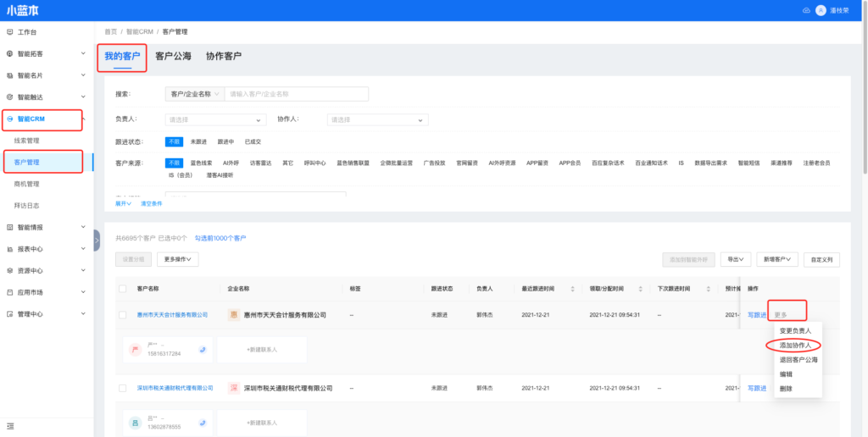Click the sidebar collapse icon at bottom left
Image resolution: width=868 pixels, height=437 pixels.
pos(10,425)
